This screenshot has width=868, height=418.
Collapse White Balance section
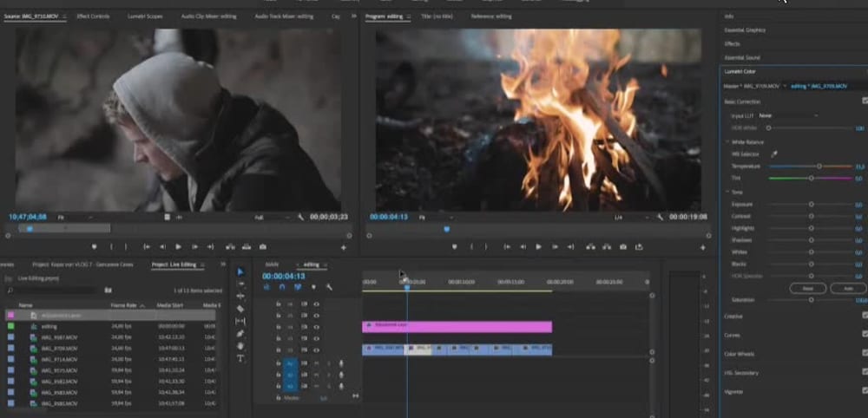click(x=727, y=142)
